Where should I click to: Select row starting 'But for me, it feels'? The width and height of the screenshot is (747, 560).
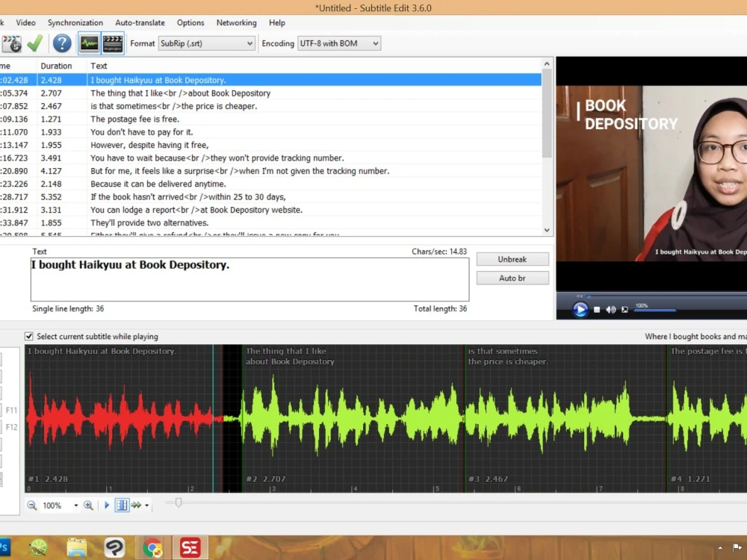[x=270, y=171]
